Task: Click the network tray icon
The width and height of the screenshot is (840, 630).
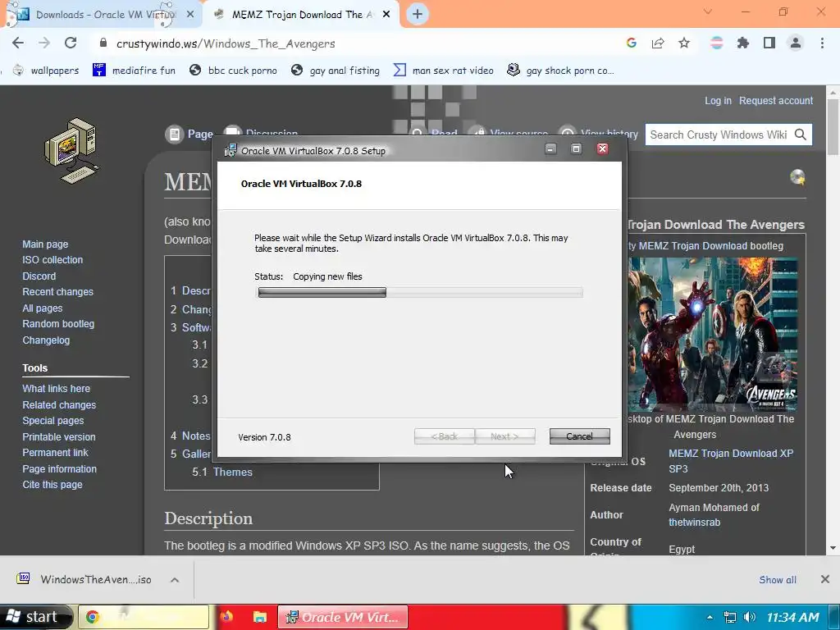Action: [729, 617]
